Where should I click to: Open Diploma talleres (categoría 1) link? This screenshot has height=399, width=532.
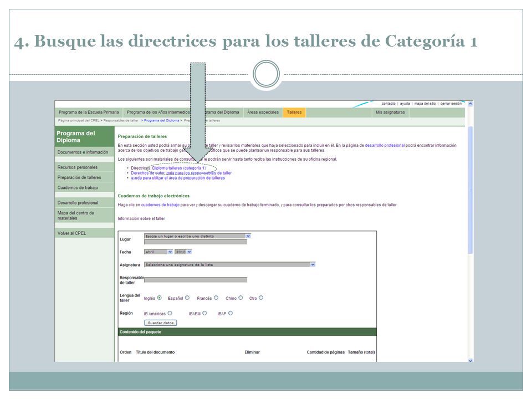click(x=179, y=168)
